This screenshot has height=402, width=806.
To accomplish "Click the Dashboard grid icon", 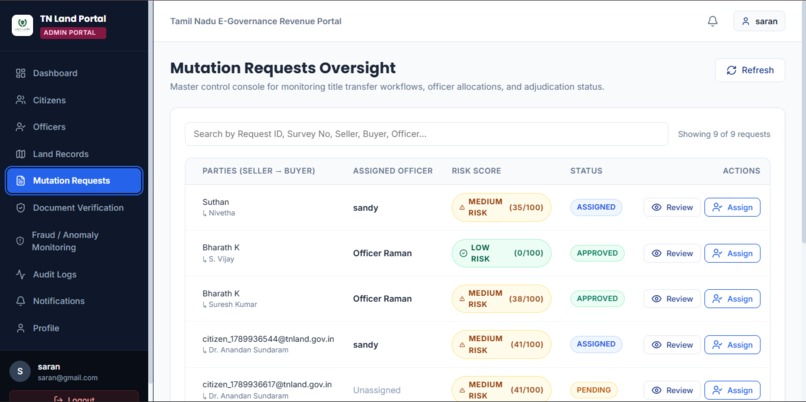I will point(21,73).
